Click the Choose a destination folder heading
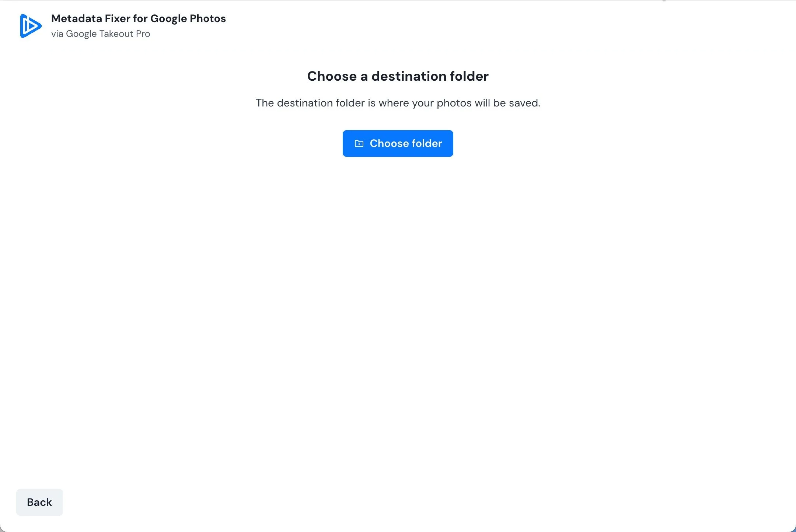 click(x=398, y=76)
